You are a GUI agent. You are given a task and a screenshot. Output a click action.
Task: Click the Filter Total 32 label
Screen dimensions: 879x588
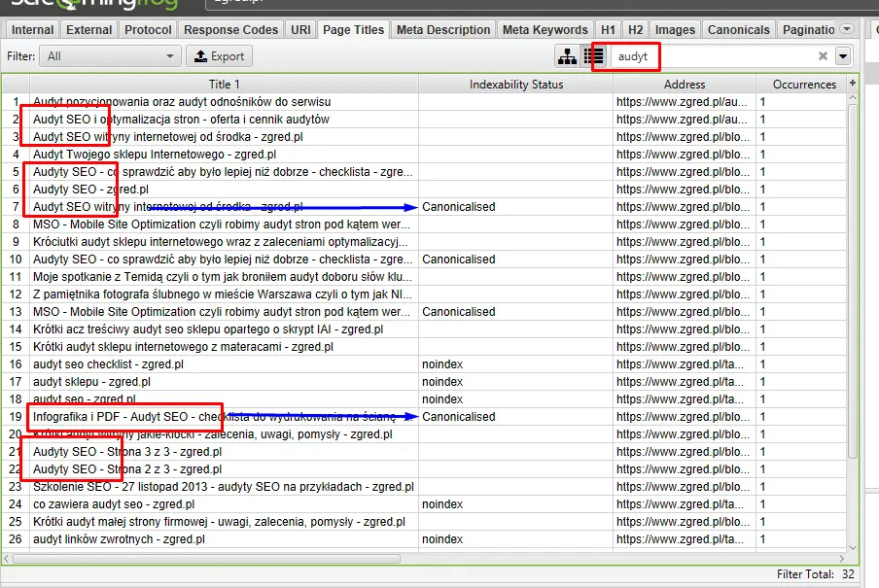[815, 574]
